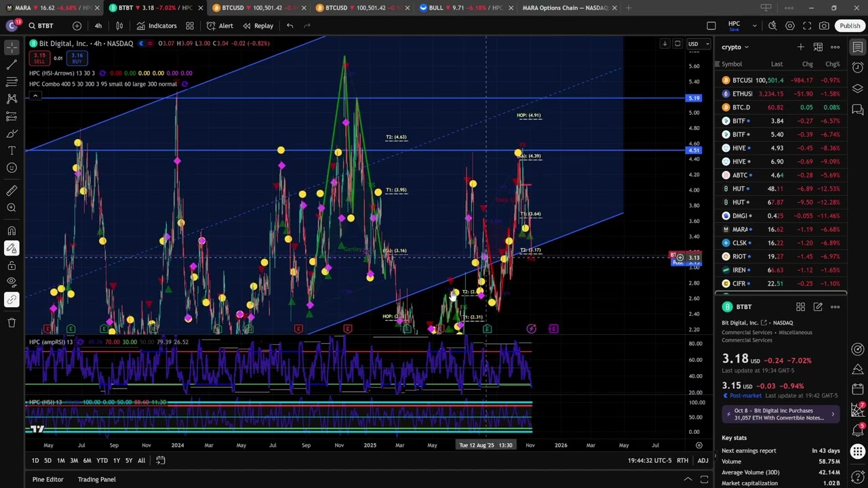Image resolution: width=868 pixels, height=488 pixels.
Task: Open the USD currency dropdown
Action: pos(698,44)
